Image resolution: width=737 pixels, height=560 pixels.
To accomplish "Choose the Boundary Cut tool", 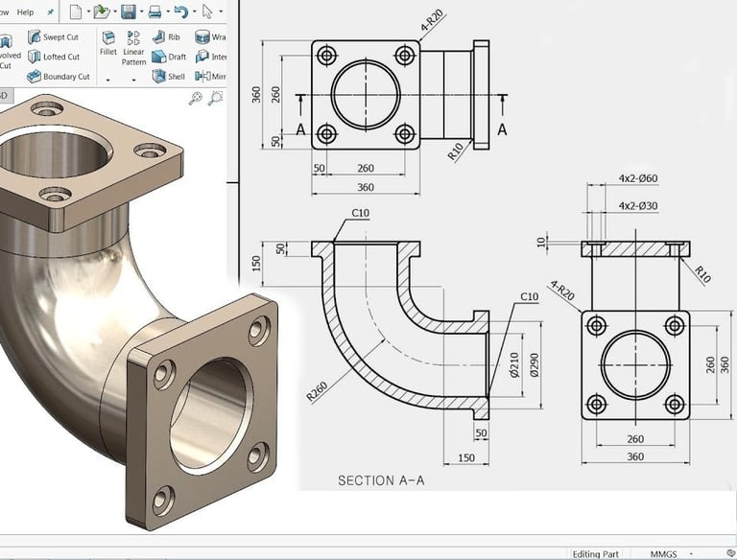I will point(59,76).
